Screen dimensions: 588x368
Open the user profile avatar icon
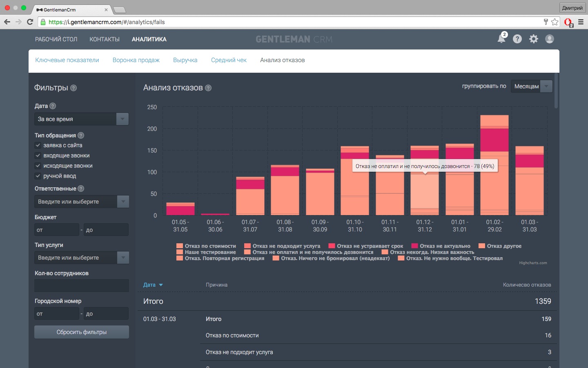(x=550, y=39)
